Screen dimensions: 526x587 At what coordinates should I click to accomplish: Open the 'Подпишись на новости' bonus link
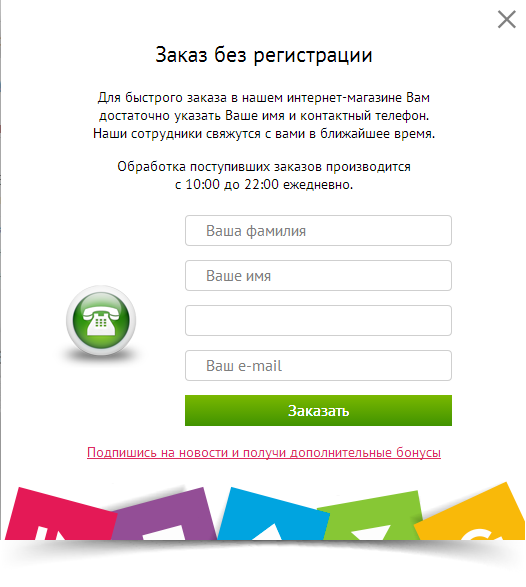(264, 453)
